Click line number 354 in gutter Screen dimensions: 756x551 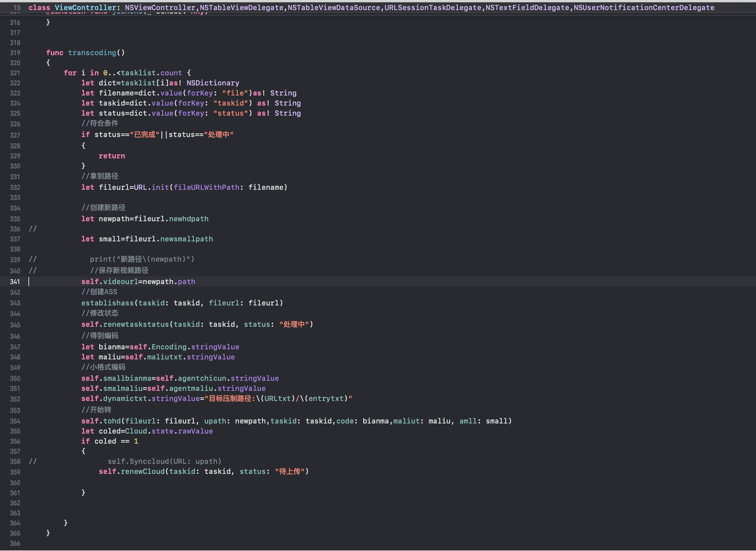pyautogui.click(x=15, y=421)
